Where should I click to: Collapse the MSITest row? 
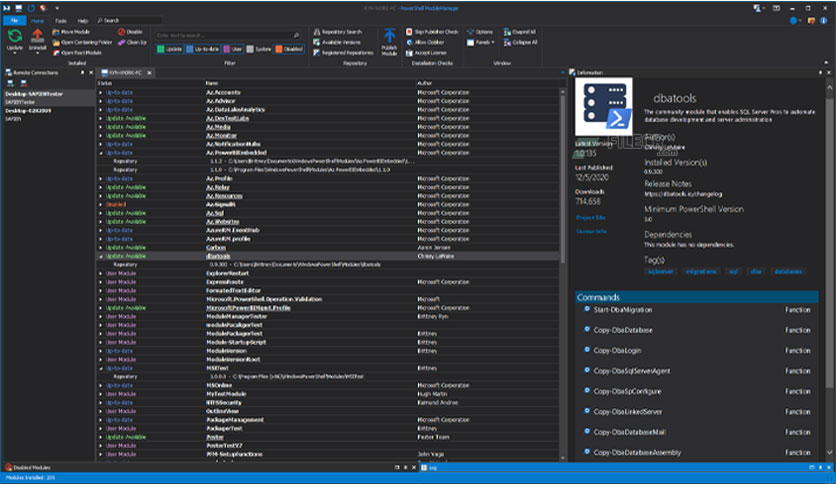[x=100, y=368]
